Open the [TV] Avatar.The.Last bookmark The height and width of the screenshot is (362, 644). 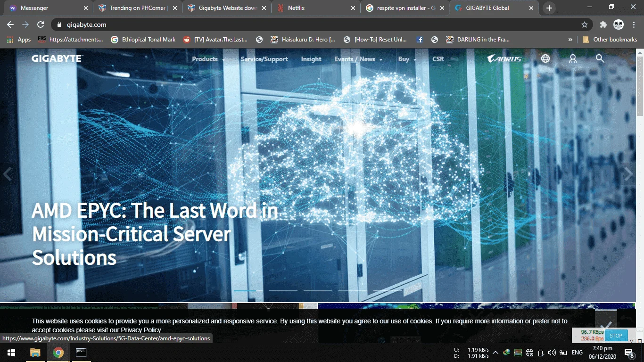[x=215, y=40]
